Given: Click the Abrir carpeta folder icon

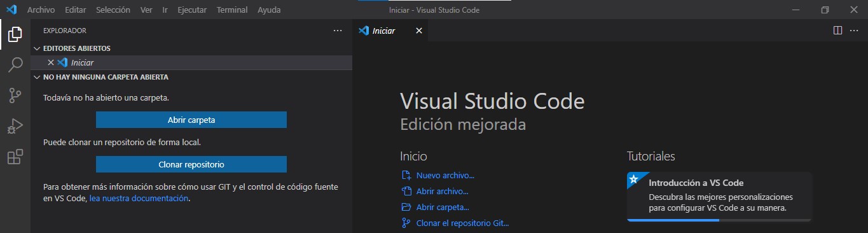Looking at the screenshot, I should point(406,207).
